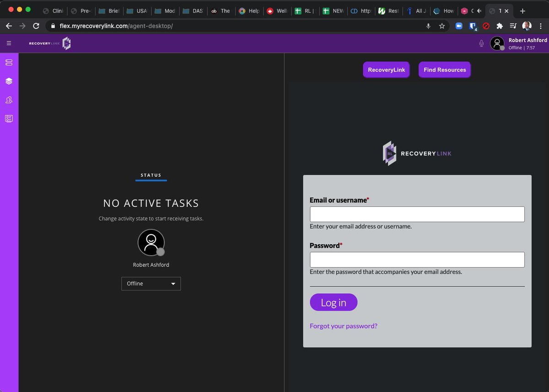Click the 'NO ACTIVE TASKS' heading
Image resolution: width=549 pixels, height=392 pixels.
(x=151, y=203)
